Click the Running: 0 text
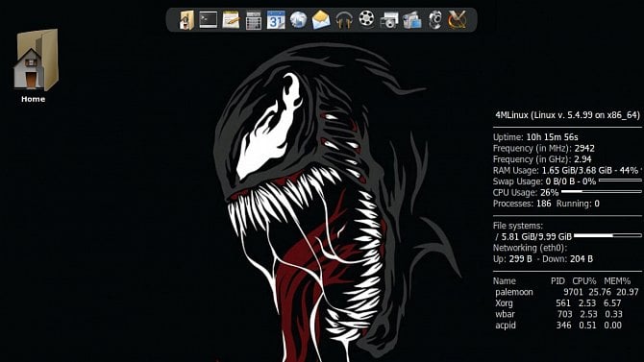 coord(578,204)
